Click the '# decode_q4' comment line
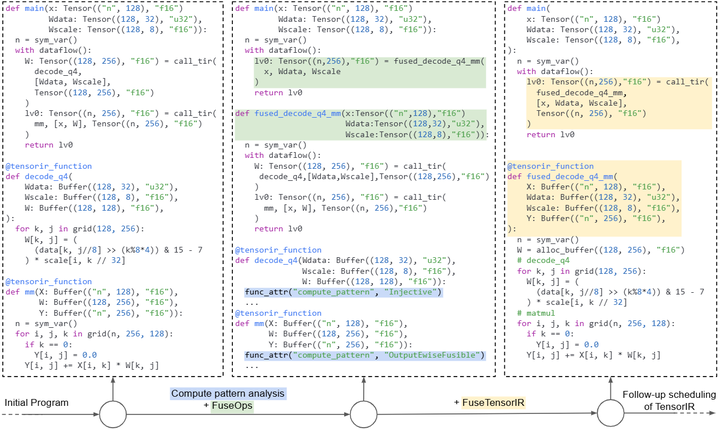The image size is (720, 430). click(543, 260)
